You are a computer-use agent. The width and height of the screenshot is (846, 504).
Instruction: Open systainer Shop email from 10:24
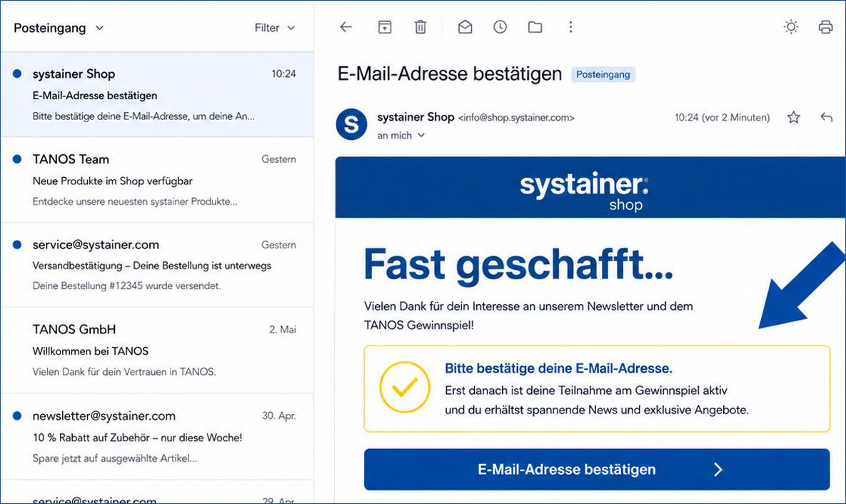tap(157, 95)
